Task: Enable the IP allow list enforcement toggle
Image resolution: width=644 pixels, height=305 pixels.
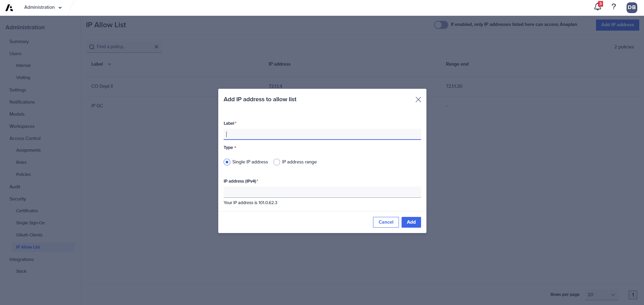Action: 441,25
